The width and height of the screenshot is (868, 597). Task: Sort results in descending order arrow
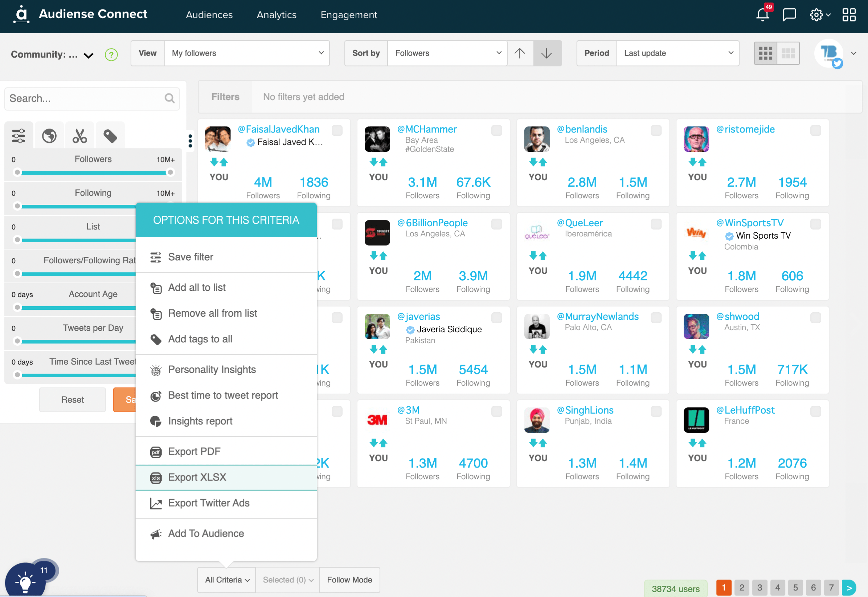click(547, 53)
